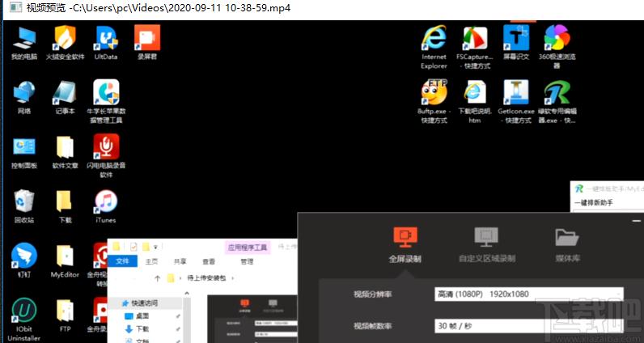This screenshot has height=343, width=644.
Task: Launch the 屏幕识文 icon
Action: pos(516,43)
